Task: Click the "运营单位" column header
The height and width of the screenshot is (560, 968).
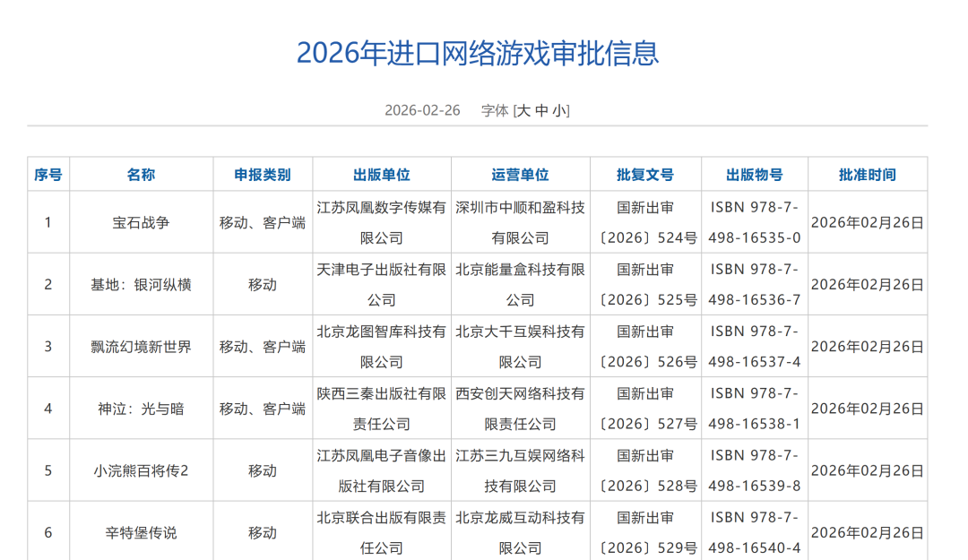Action: 521,174
